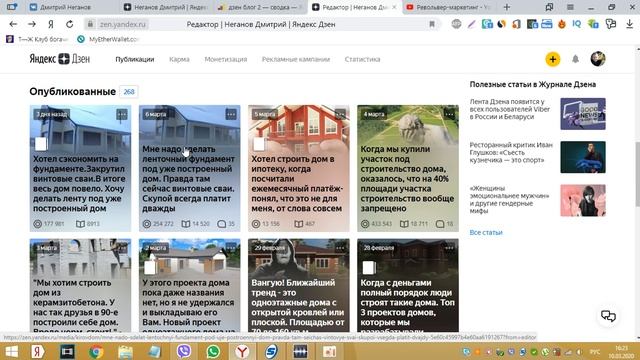The image size is (640, 360).
Task: Open three-dots menu on 'Хотел сэкономить на фундаменте' card
Action: click(x=122, y=114)
